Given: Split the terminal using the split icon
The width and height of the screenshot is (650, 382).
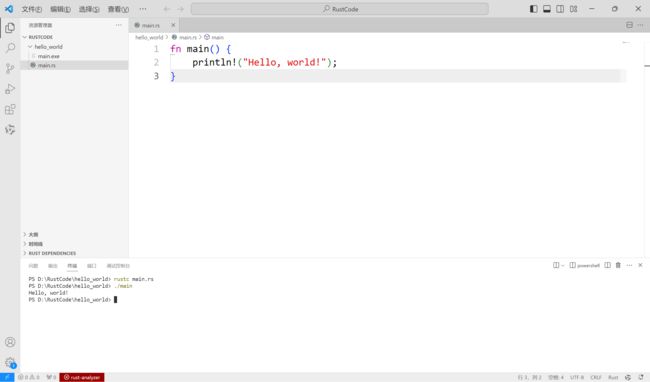Looking at the screenshot, I should tap(607, 265).
